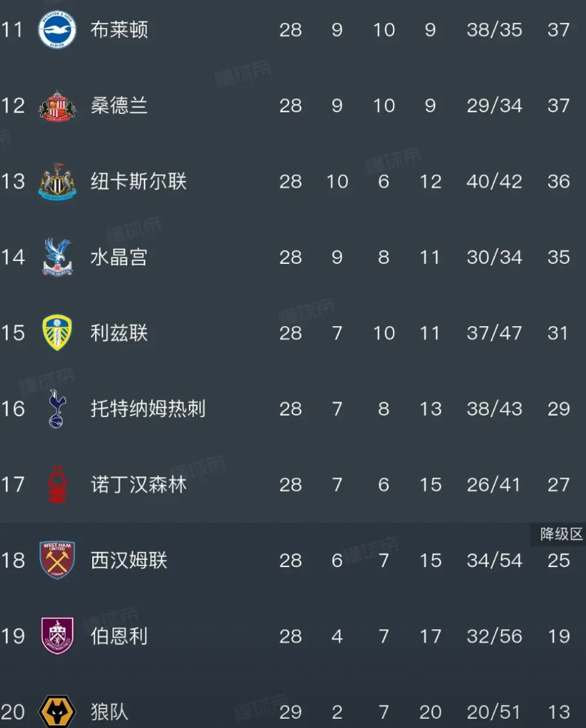Click the 水晶宫 team name link

coord(119,257)
